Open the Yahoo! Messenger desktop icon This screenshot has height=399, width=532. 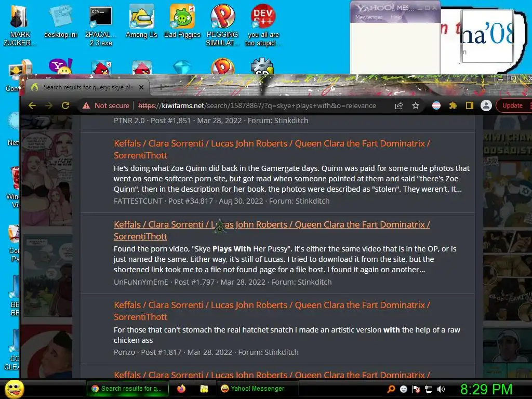(x=61, y=66)
